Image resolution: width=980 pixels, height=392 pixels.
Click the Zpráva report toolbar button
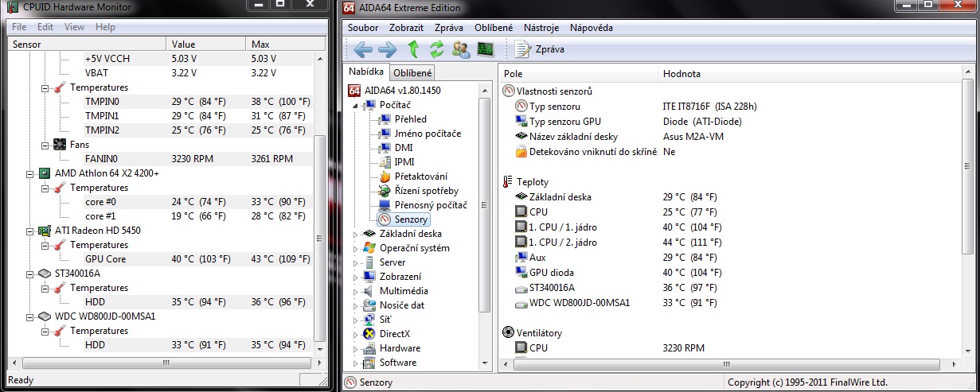point(539,49)
